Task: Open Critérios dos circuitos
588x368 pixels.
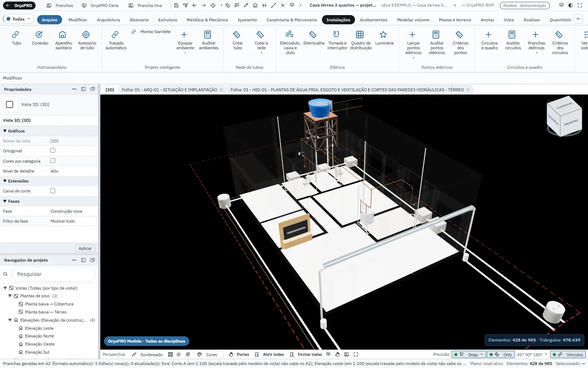Action: pyautogui.click(x=560, y=43)
